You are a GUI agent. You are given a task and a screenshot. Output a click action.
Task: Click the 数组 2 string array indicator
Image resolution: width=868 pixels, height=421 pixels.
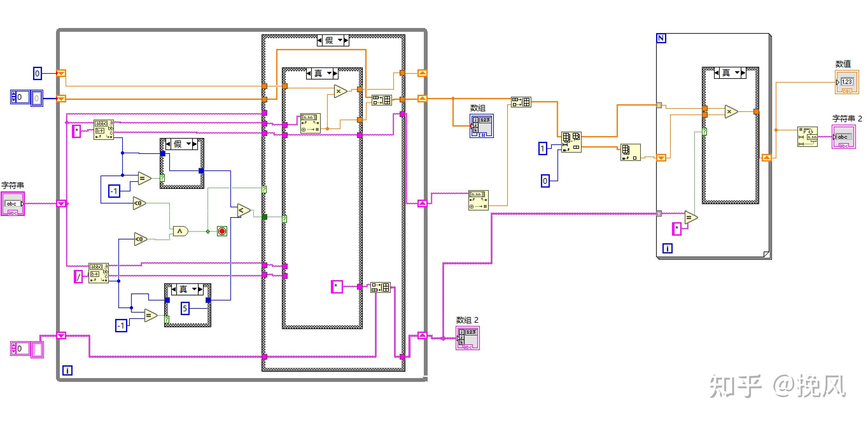pyautogui.click(x=468, y=338)
